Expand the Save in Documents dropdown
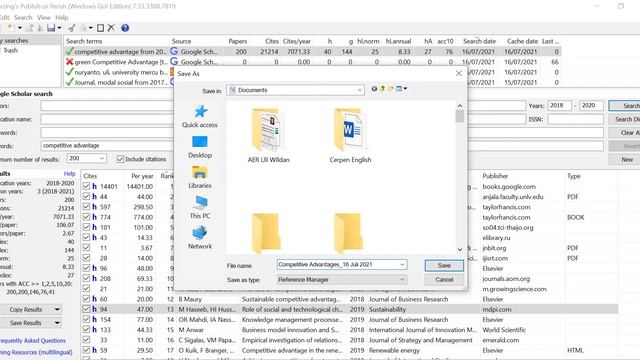640x360 pixels. tap(359, 90)
